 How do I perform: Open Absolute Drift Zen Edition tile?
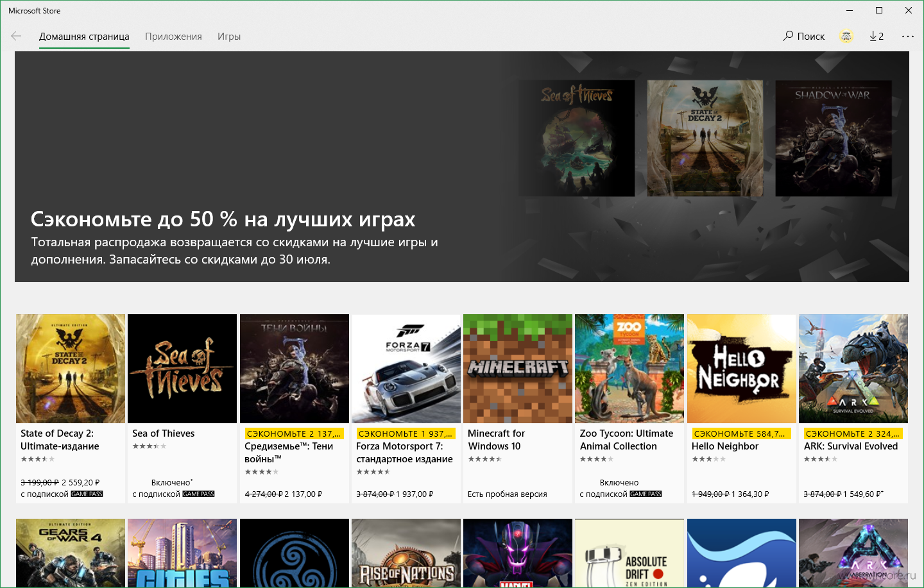point(629,553)
